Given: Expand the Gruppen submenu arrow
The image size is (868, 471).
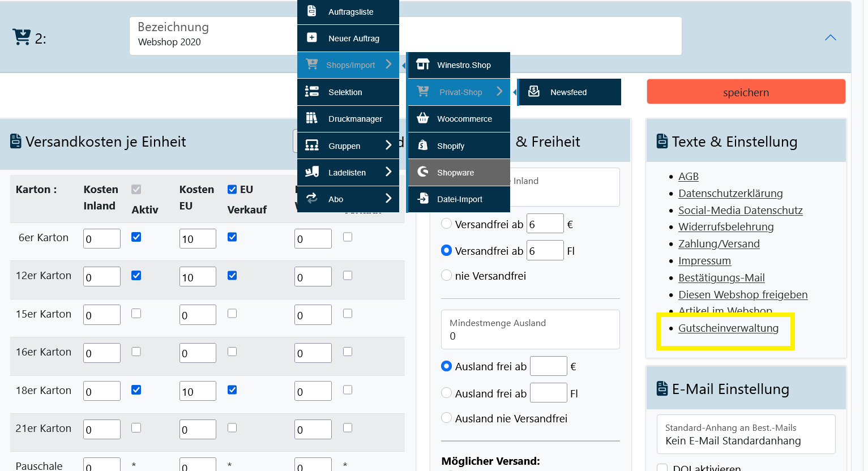Looking at the screenshot, I should (x=388, y=145).
